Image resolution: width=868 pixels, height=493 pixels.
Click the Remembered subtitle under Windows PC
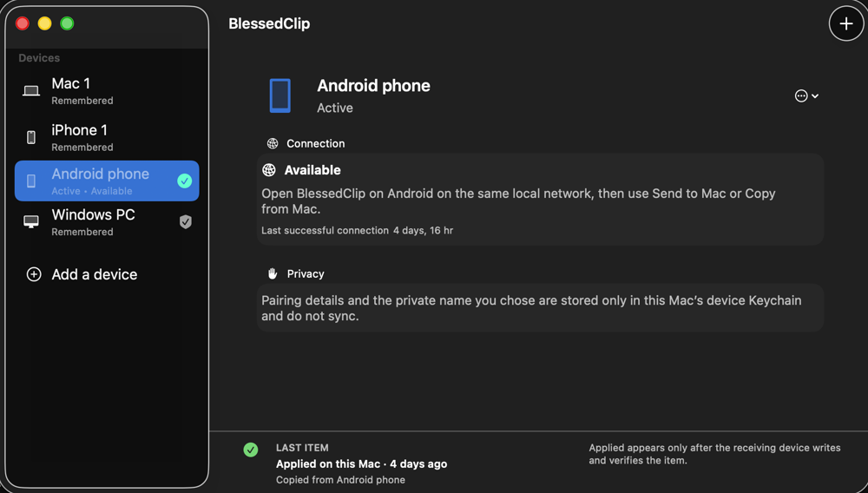tap(82, 232)
